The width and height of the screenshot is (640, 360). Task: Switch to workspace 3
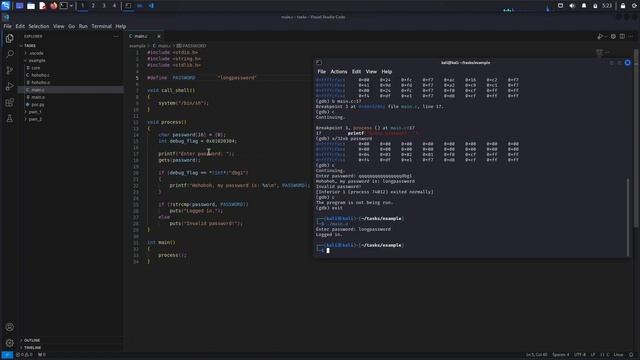(104, 6)
